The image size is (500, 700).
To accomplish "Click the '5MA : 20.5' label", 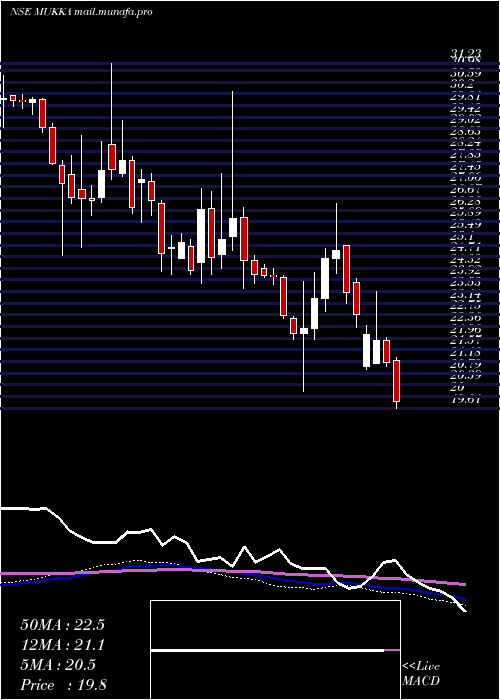I will point(58,665).
